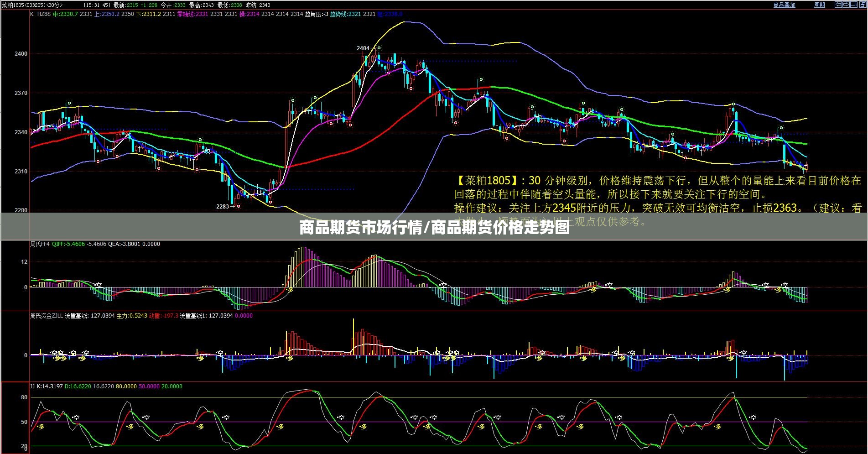The height and width of the screenshot is (454, 868).
Task: Click the 2340 price axis label
Action: click(x=21, y=132)
